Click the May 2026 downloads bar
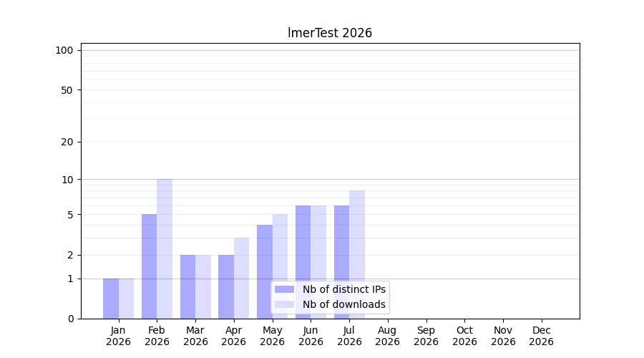 point(280,266)
